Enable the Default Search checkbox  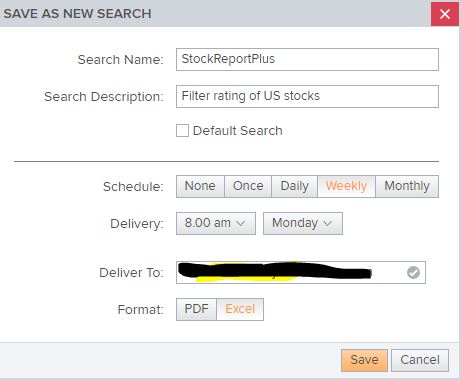(x=182, y=131)
